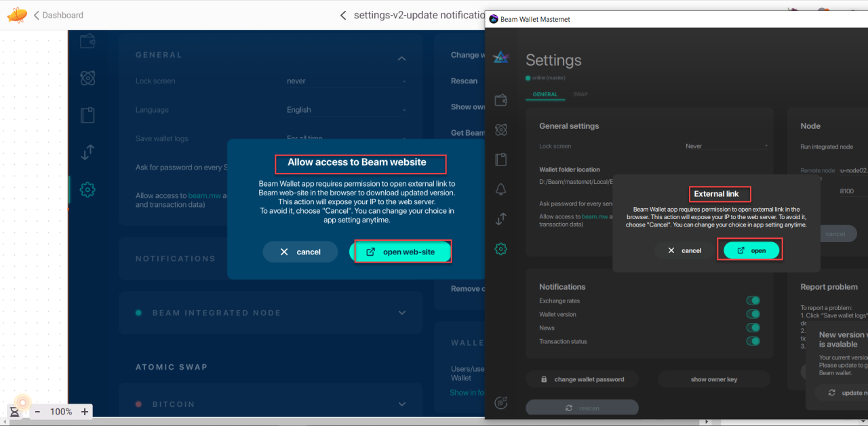This screenshot has height=426, width=868.
Task: Toggle the Transaction status notification off
Action: [x=753, y=341]
